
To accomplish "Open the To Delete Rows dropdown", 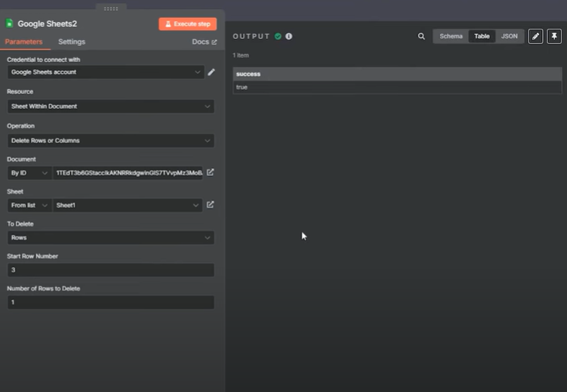I will click(111, 238).
